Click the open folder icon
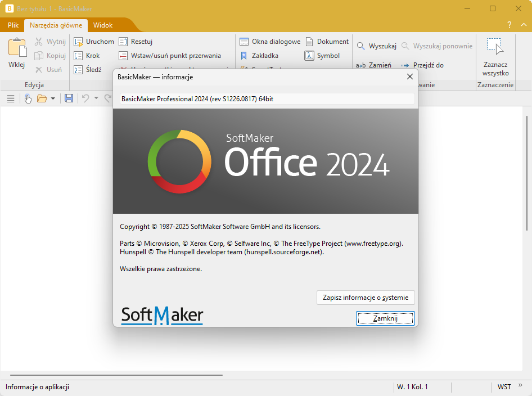Viewport: 532px width, 396px height. coord(42,99)
